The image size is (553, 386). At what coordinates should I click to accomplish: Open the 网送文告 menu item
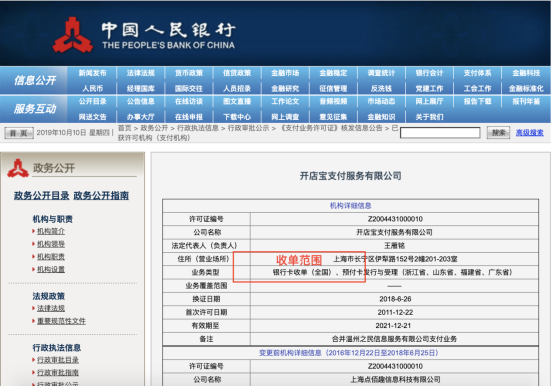(92, 117)
